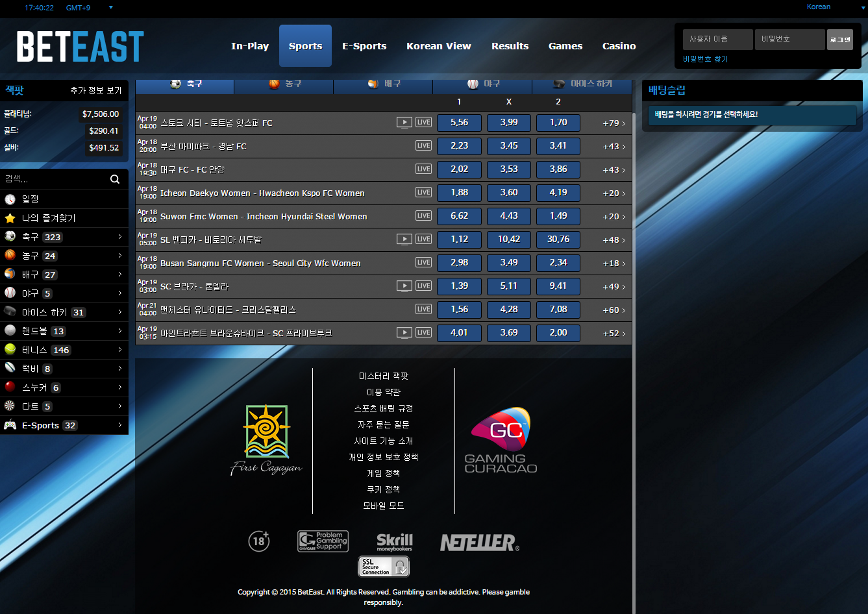Select the 스누커 red ball icon
Viewport: 868px width, 614px height.
point(10,387)
